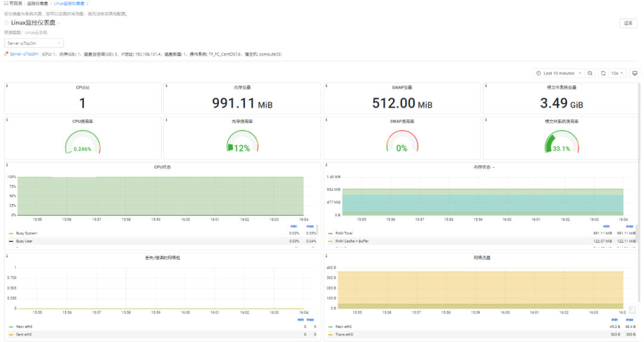Star the Linux监控仪表盘 dashboard as favorite

7,23
